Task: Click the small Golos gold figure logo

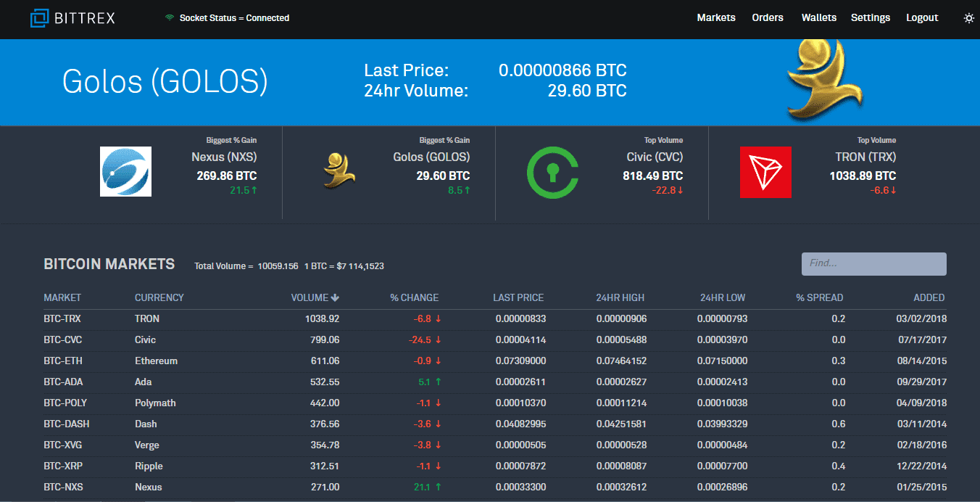Action: [339, 171]
